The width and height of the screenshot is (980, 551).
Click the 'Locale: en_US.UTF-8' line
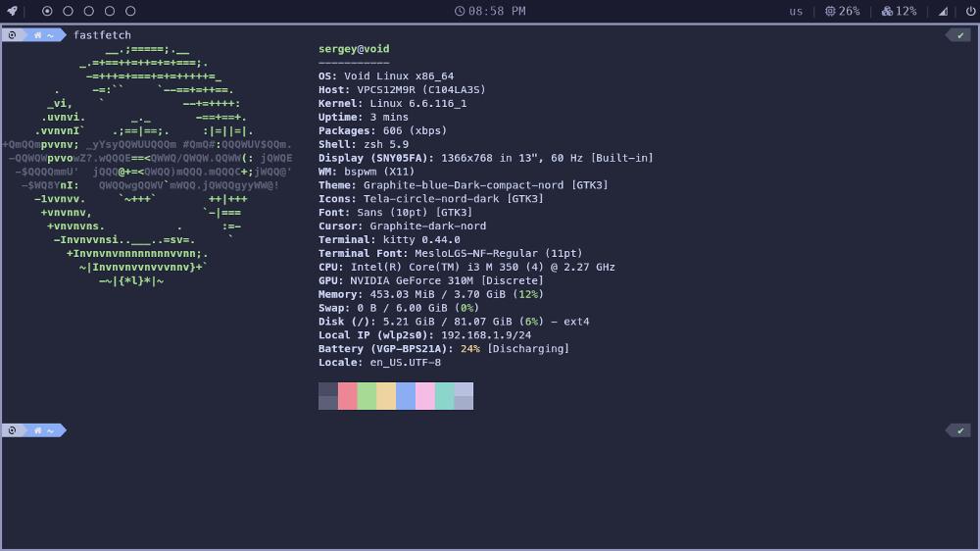[x=379, y=363]
